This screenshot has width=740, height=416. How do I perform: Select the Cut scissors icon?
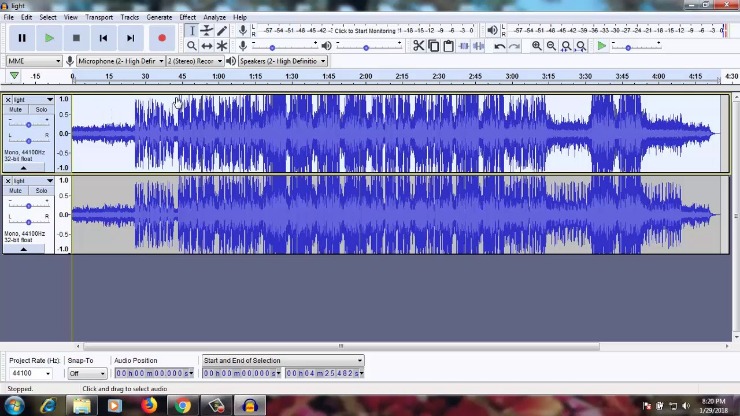(x=419, y=46)
